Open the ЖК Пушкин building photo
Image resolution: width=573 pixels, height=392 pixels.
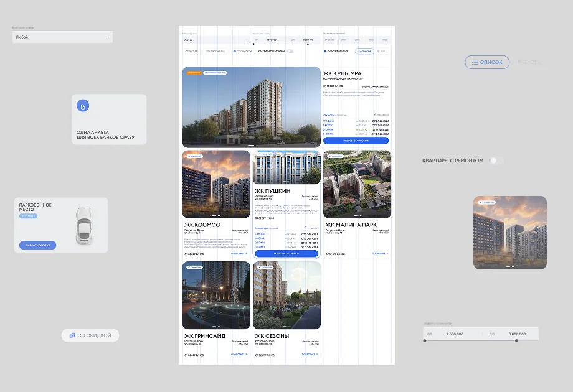[x=286, y=168]
